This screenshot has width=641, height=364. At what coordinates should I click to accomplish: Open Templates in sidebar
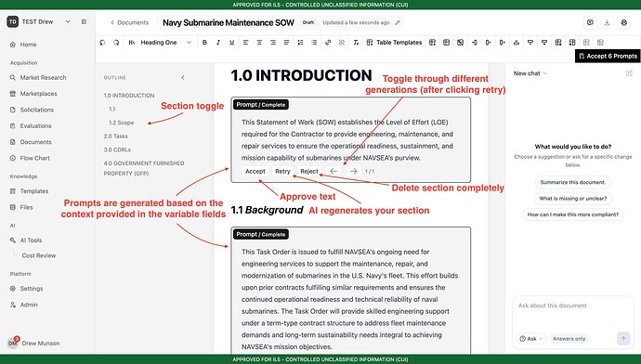click(x=34, y=191)
